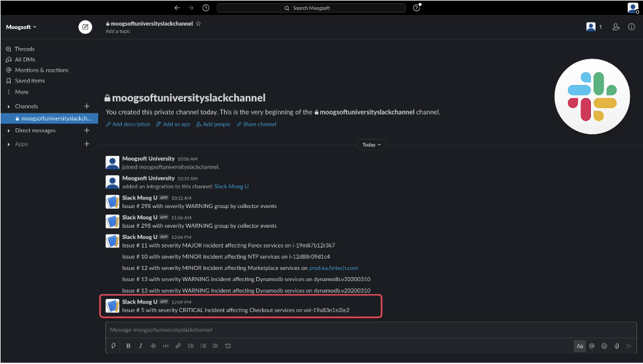643x364 pixels.
Task: Collapse the Channels section
Action: pyautogui.click(x=9, y=107)
